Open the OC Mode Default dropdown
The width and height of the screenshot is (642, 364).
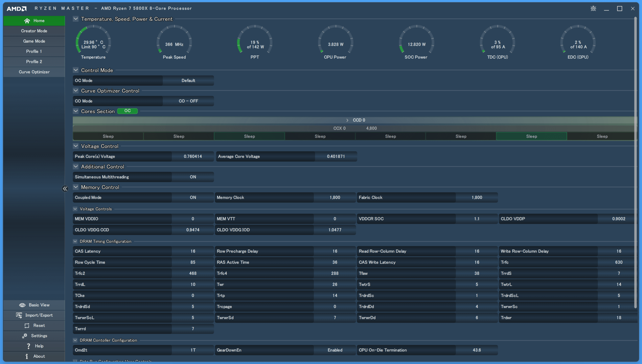coord(188,80)
